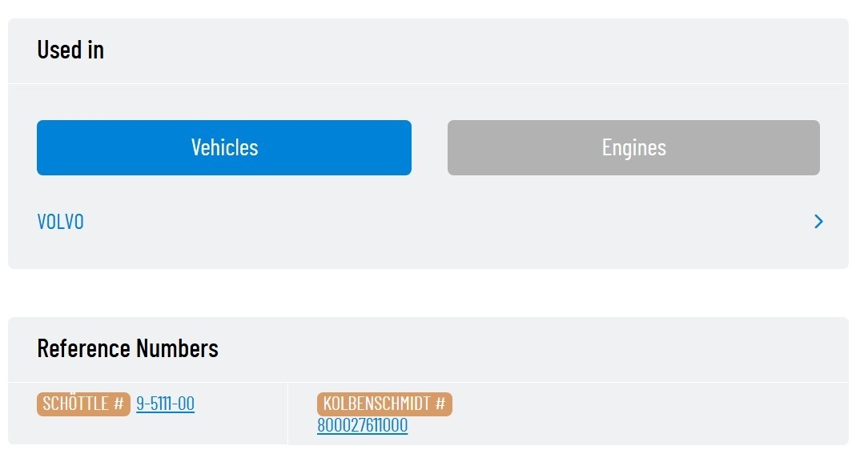Show engines list via gray Engines button

point(633,148)
